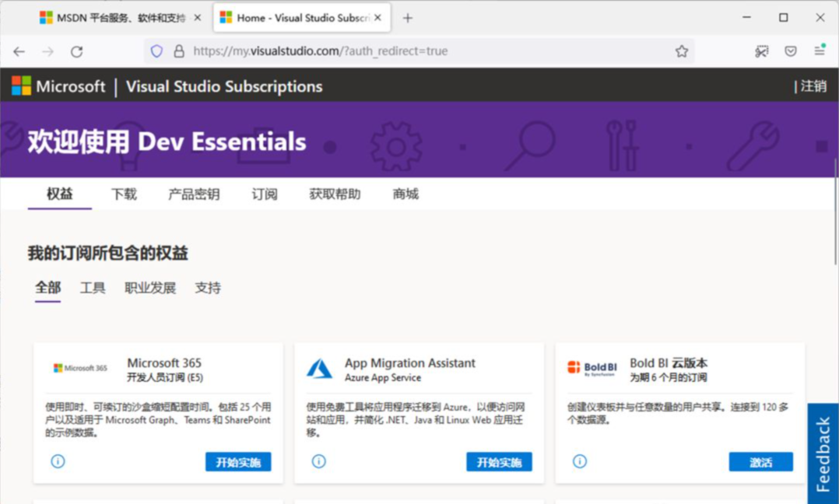Click the 欢迎使用 Dev Essentials heading
The height and width of the screenshot is (504, 839).
coord(167,142)
